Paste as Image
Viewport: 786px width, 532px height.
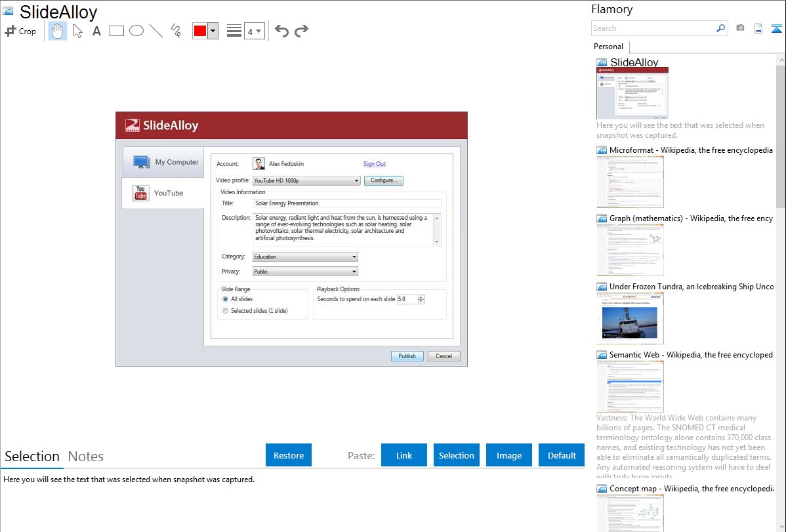509,455
